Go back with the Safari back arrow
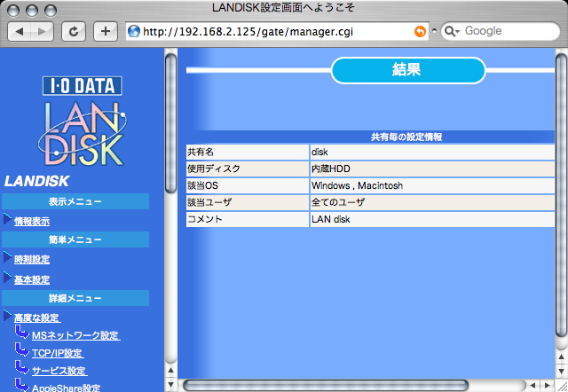The width and height of the screenshot is (568, 392). pos(20,32)
